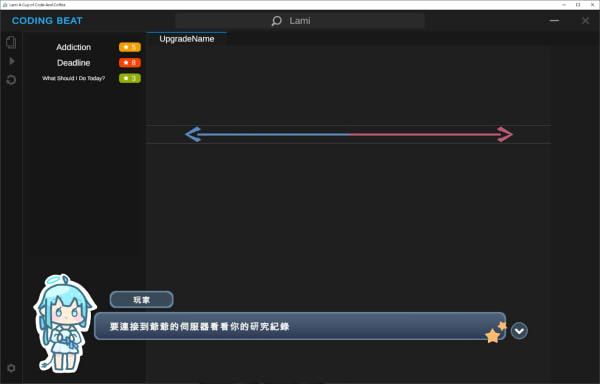Click the window title bar app icon
Image resolution: width=600 pixels, height=384 pixels.
(x=5, y=5)
